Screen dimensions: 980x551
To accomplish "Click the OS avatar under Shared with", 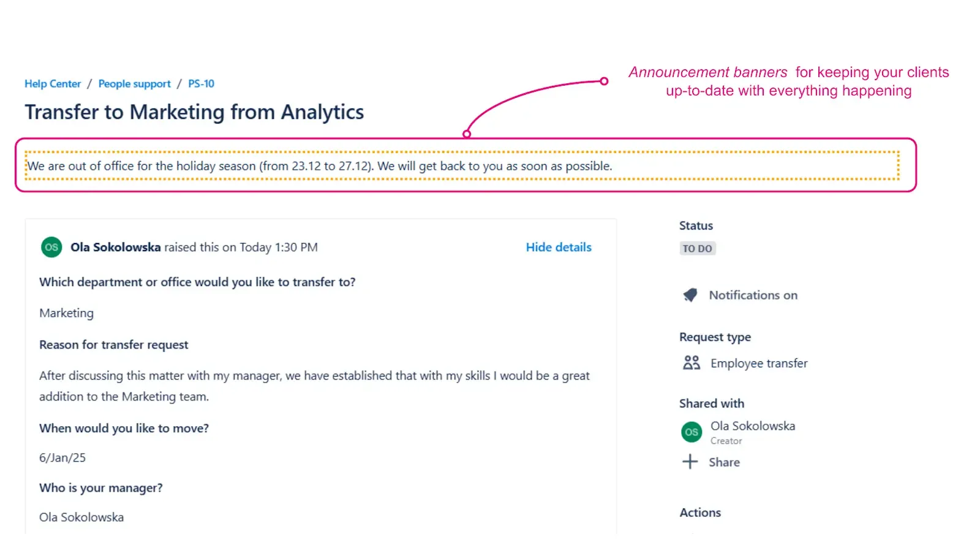I will pyautogui.click(x=692, y=432).
